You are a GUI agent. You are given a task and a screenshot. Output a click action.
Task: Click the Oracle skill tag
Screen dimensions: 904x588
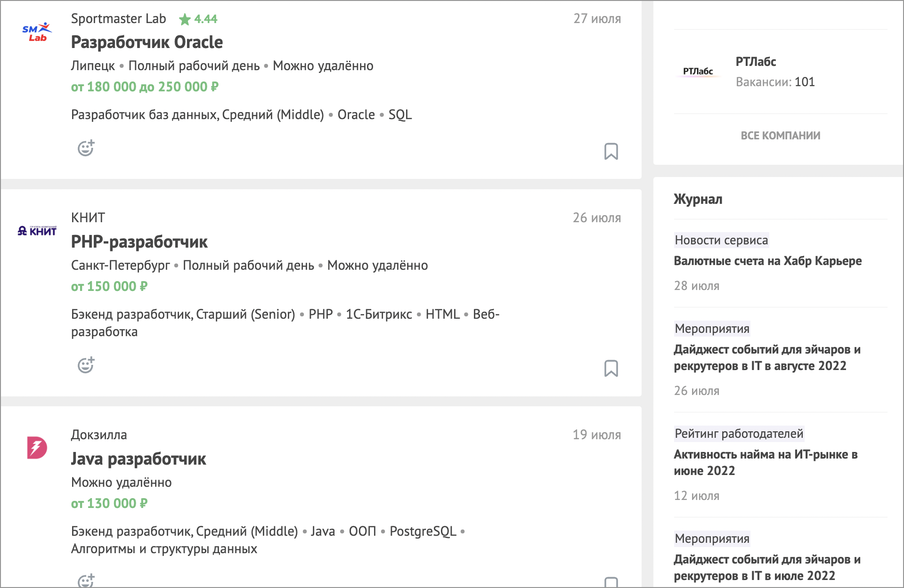point(356,115)
